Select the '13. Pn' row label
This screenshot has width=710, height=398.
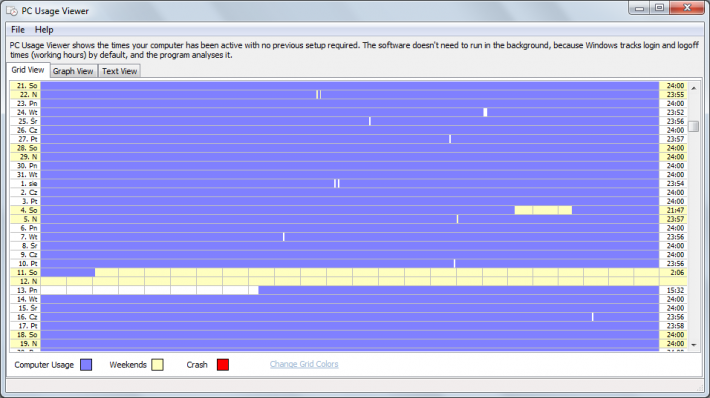[25, 290]
